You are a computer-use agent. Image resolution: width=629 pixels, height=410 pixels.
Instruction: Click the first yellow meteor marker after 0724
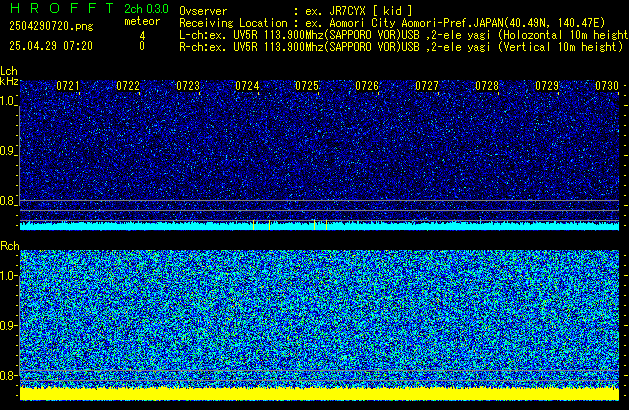pyautogui.click(x=254, y=225)
